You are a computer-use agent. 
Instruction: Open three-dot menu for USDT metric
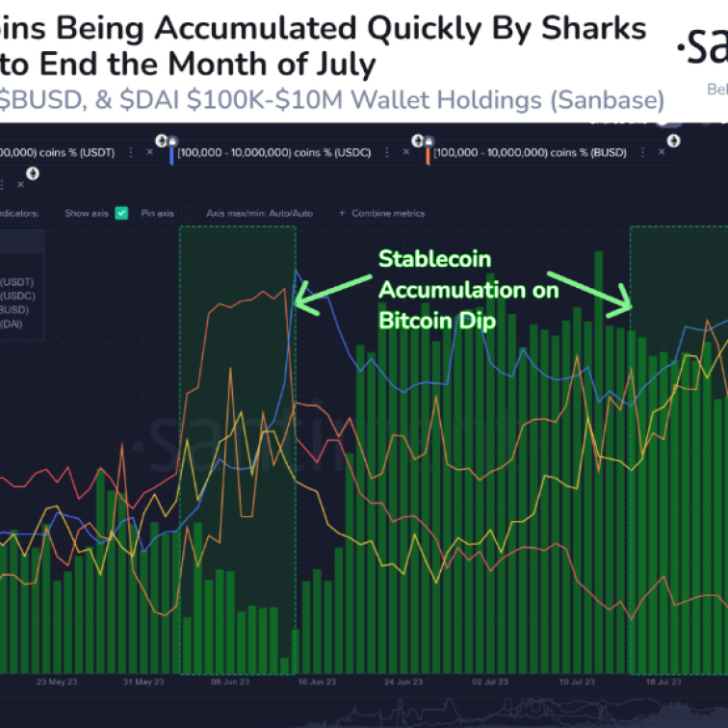pos(131,152)
